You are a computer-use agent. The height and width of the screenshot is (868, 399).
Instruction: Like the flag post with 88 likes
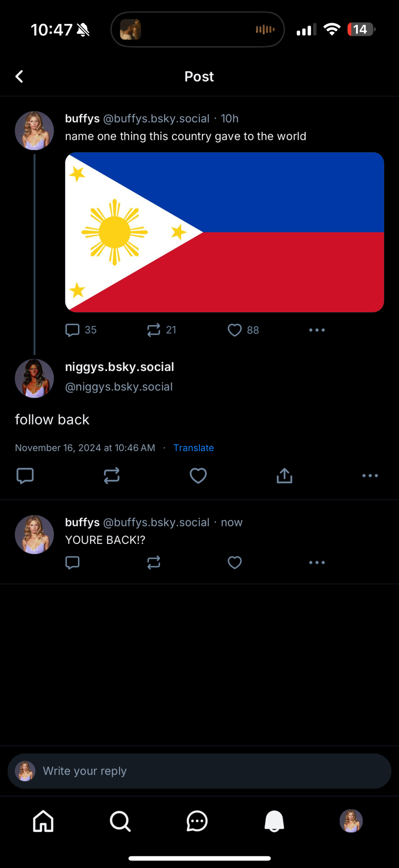pos(243,330)
